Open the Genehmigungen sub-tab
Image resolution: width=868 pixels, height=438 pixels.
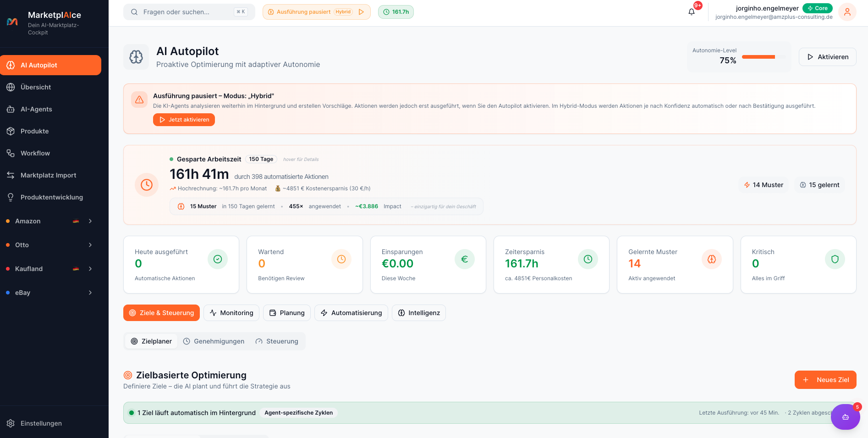[x=214, y=341]
